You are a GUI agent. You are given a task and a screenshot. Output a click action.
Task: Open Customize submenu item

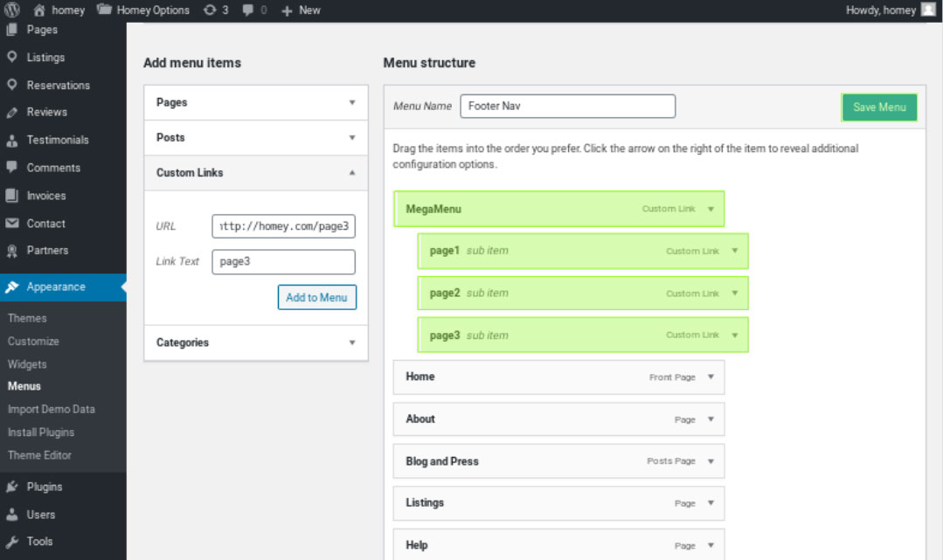click(x=34, y=341)
